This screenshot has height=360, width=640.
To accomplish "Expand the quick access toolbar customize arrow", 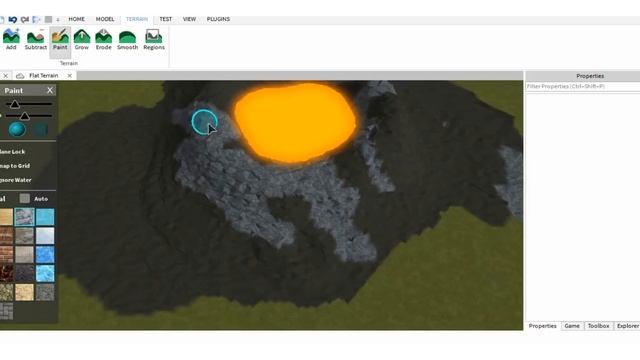I will click(58, 20).
